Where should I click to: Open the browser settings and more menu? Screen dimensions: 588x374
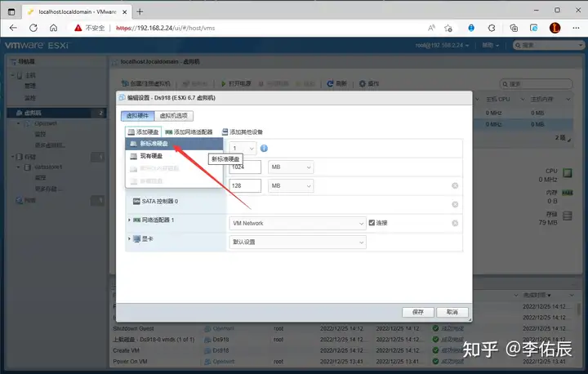click(x=576, y=28)
